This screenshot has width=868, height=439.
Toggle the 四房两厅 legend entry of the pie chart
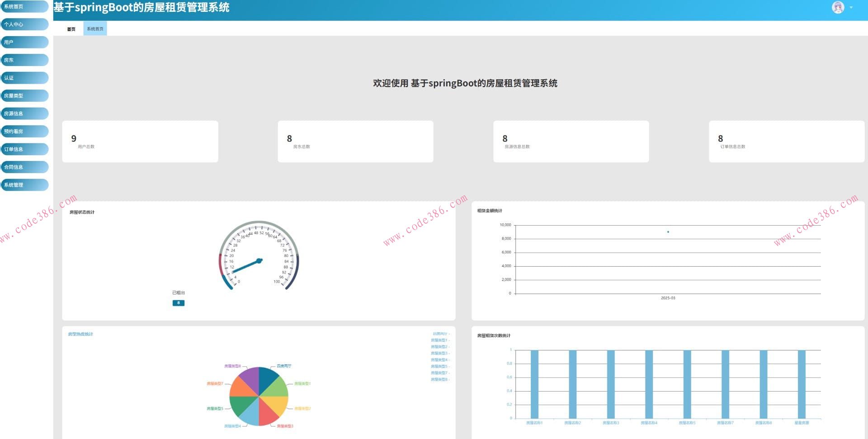(x=440, y=334)
